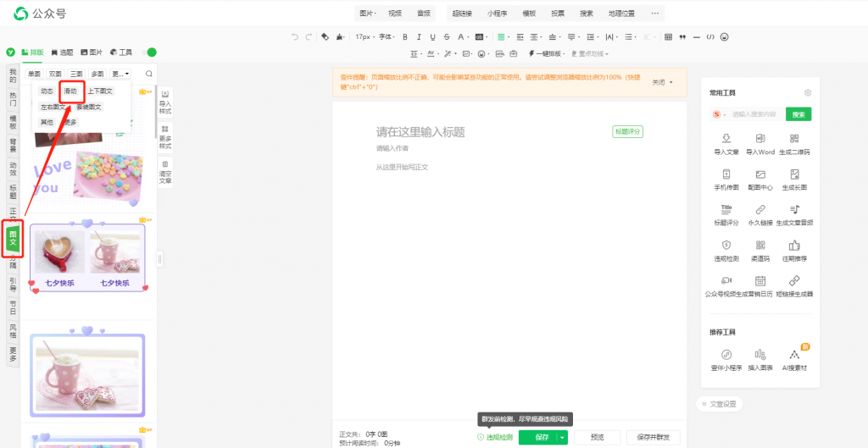Viewport: 868px width, 448px height.
Task: Open the 生成文章音频 tool
Action: pos(794,216)
